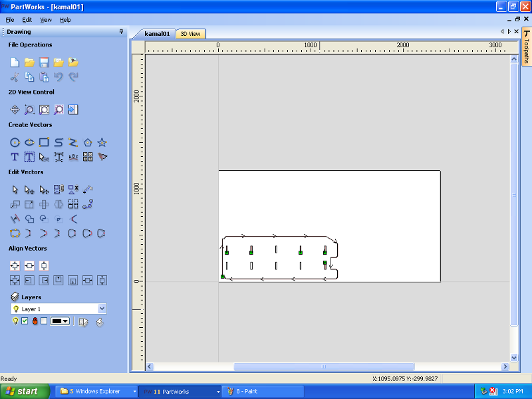Select the kamal01 drawing tab

157,34
